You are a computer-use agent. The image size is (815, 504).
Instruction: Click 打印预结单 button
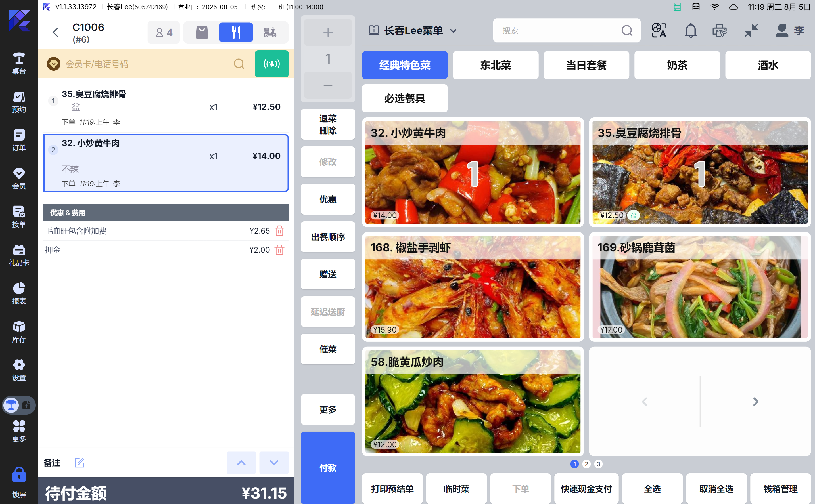tap(392, 489)
